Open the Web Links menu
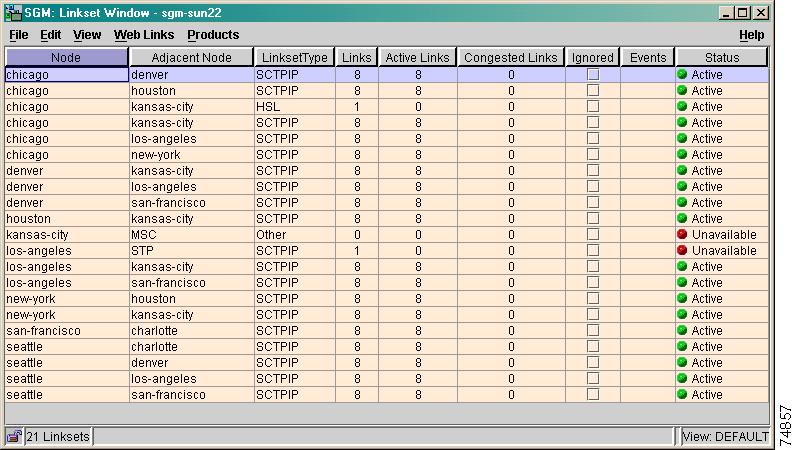Screen dimensions: 793x450 coord(144,35)
